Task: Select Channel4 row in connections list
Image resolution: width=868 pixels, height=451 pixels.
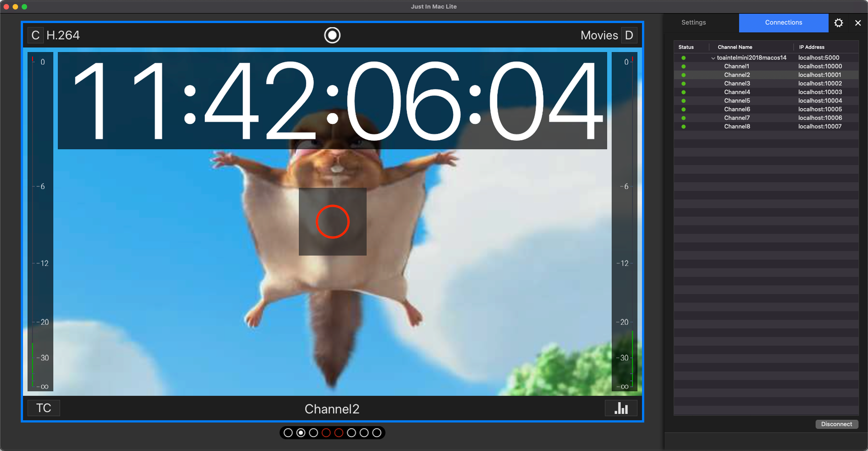Action: (766, 92)
